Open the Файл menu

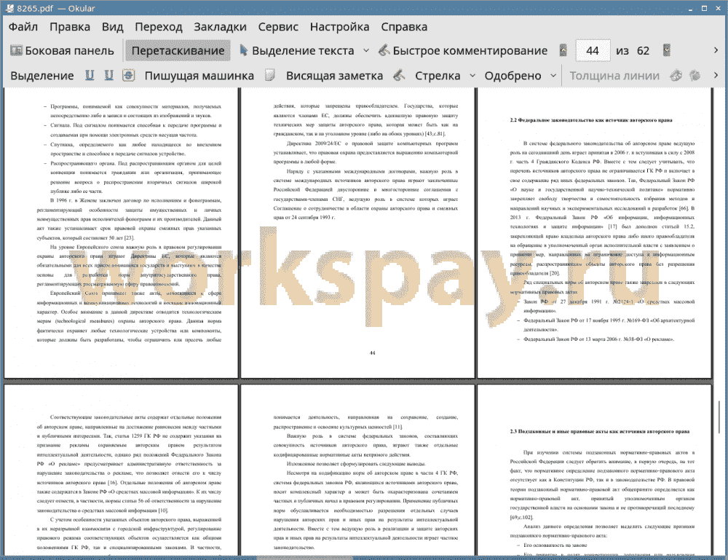pos(23,27)
